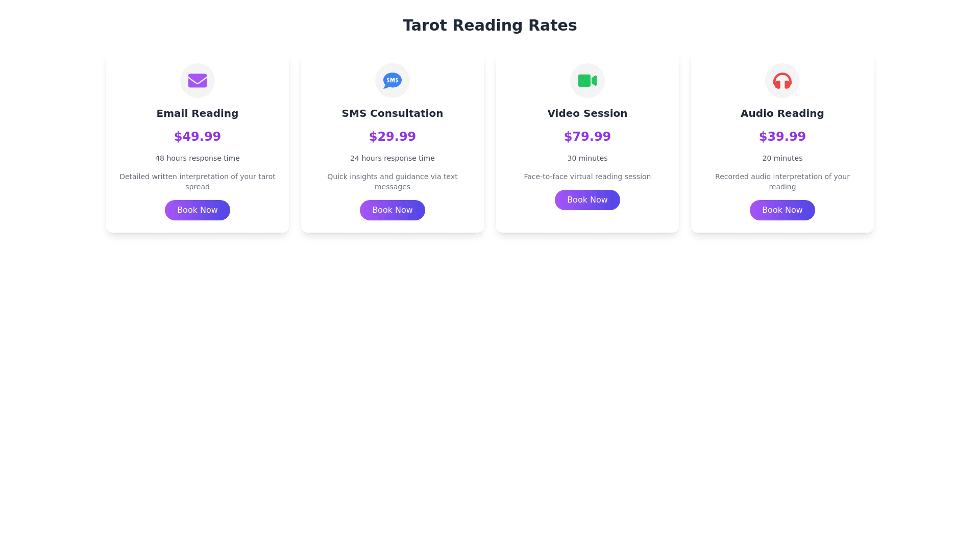The height and width of the screenshot is (551, 980).
Task: Click the $29.99 price label
Action: click(392, 137)
